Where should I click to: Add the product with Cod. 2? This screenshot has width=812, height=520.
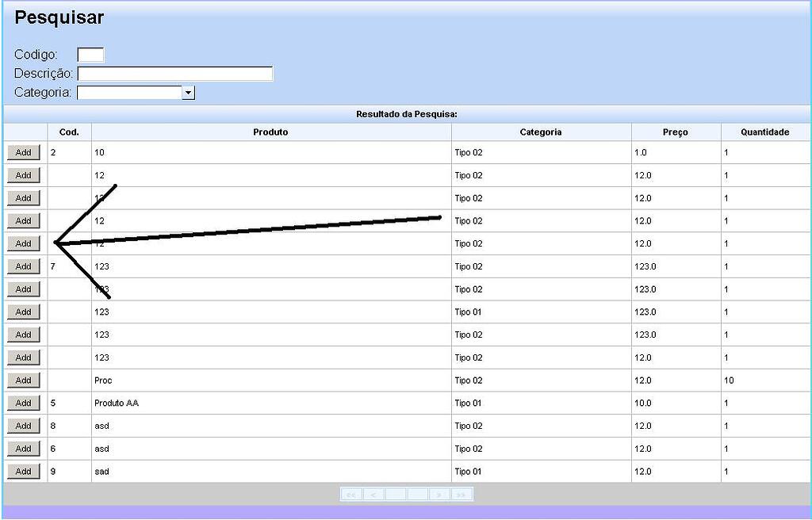coord(23,152)
